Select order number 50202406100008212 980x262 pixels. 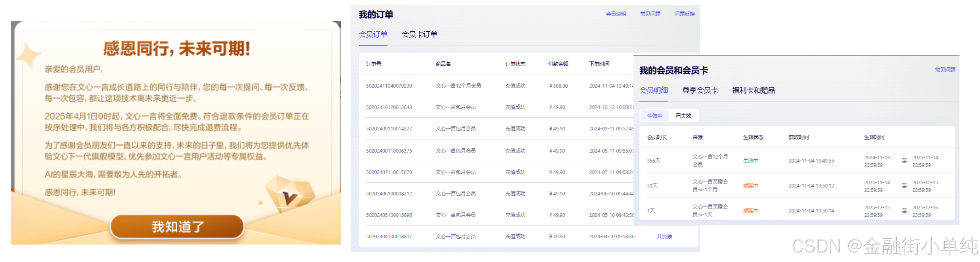click(x=389, y=193)
